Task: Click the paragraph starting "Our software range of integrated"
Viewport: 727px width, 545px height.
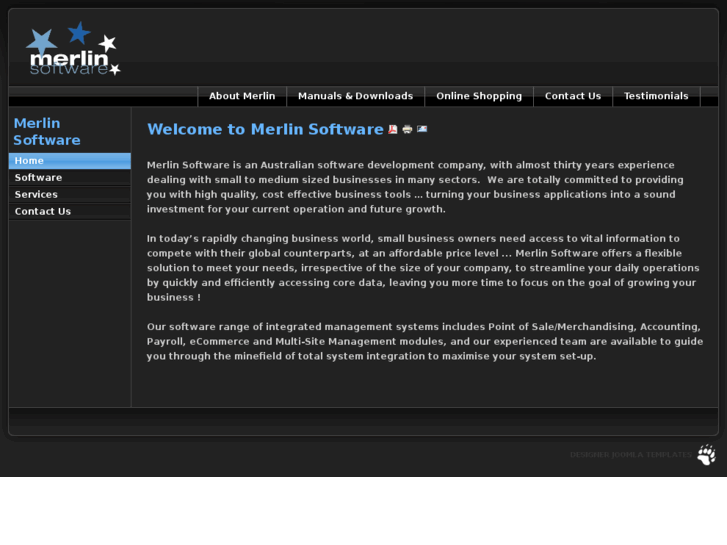Action: click(425, 341)
